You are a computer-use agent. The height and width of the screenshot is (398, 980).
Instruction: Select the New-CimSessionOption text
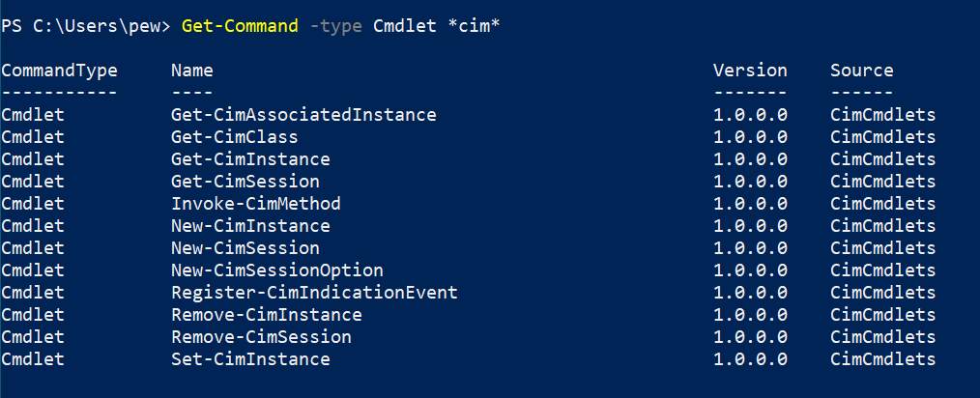276,270
